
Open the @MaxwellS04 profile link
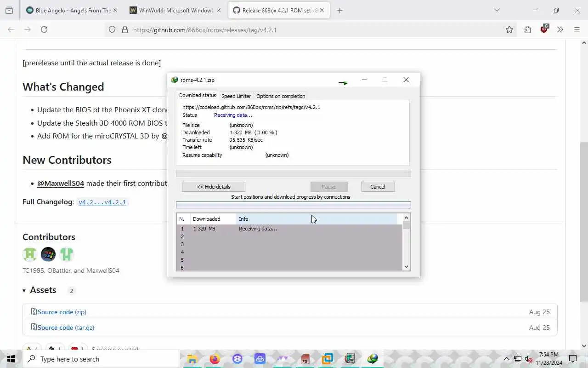[x=61, y=183]
